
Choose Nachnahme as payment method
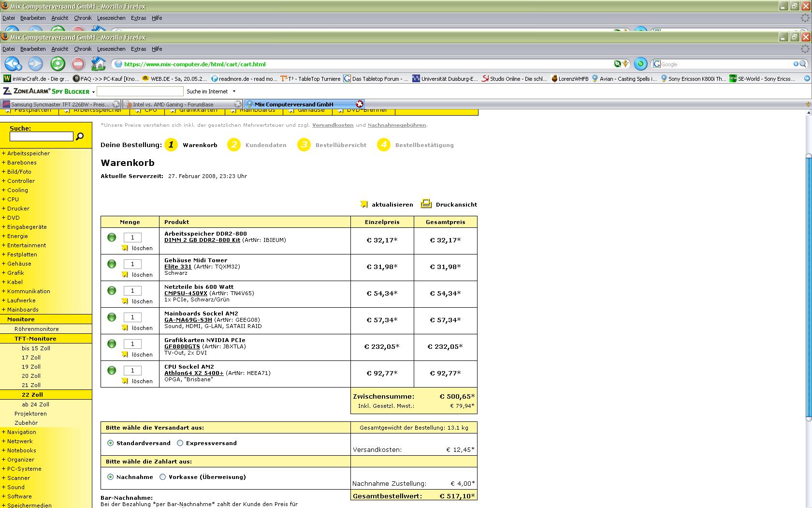111,477
